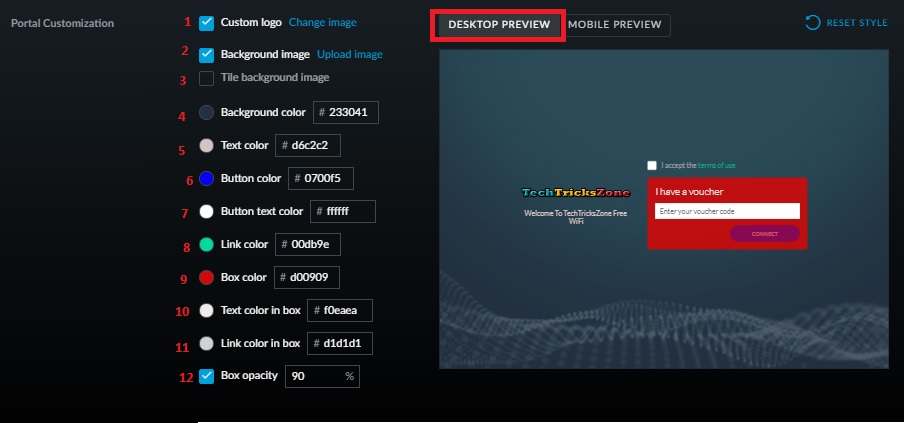Pick the blue Button color swatch
The width and height of the screenshot is (904, 423).
[206, 179]
